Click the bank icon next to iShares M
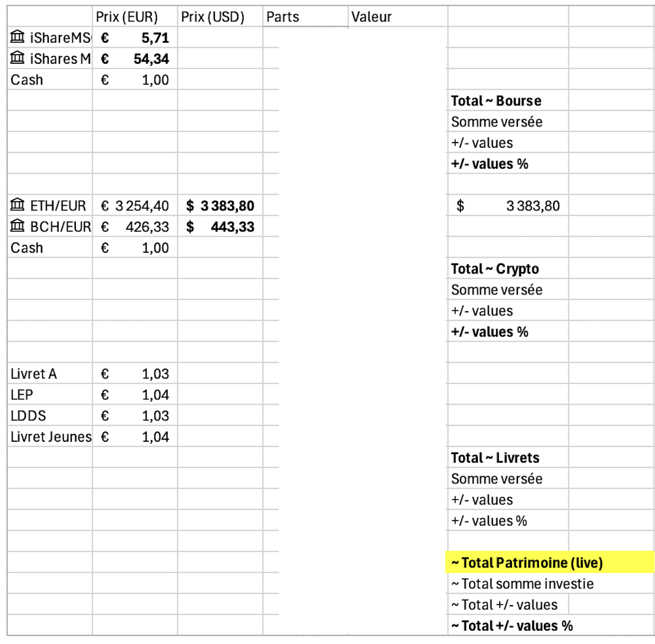655x644 pixels. (x=17, y=58)
